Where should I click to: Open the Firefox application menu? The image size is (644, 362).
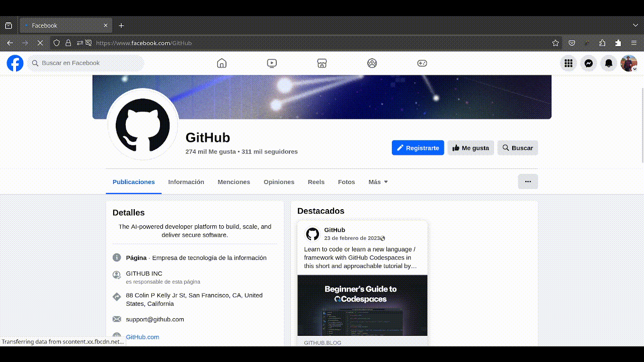click(x=634, y=43)
